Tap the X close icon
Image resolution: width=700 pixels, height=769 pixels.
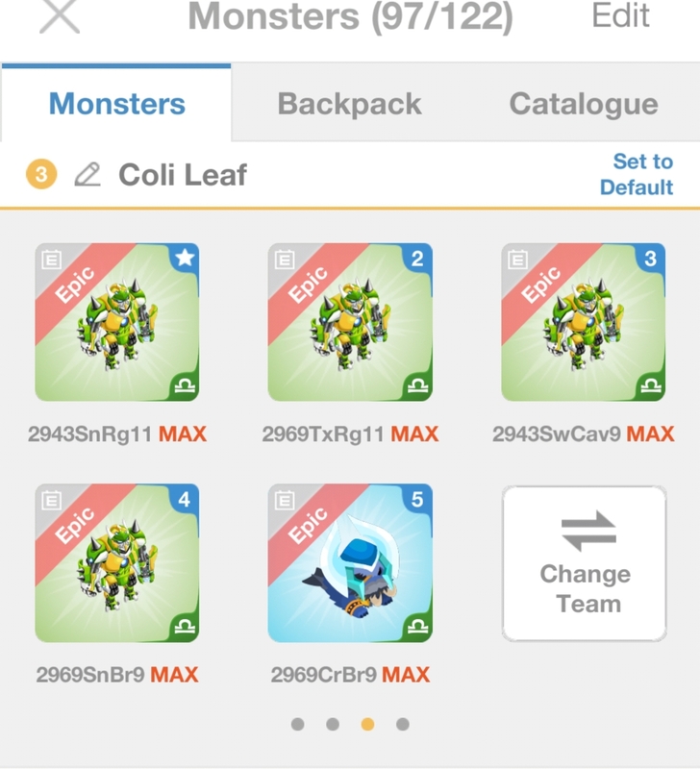(x=62, y=15)
